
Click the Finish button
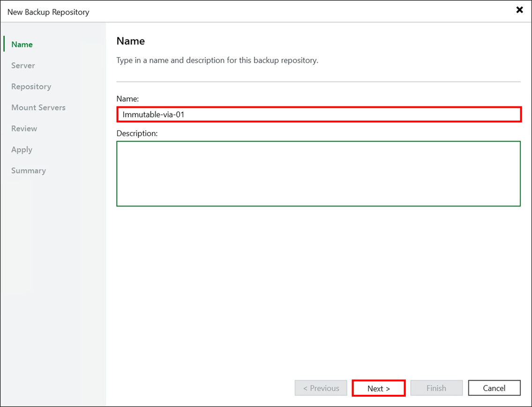(x=436, y=388)
